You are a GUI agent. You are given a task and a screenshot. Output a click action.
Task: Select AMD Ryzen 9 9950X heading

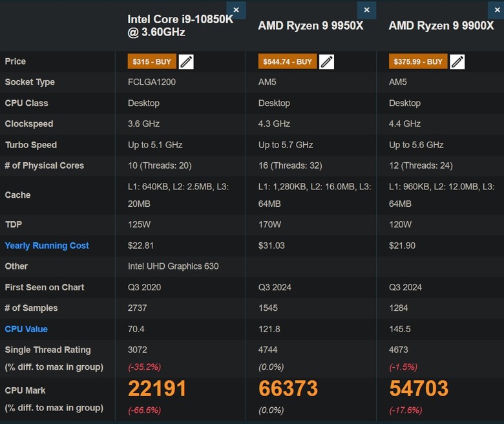311,26
